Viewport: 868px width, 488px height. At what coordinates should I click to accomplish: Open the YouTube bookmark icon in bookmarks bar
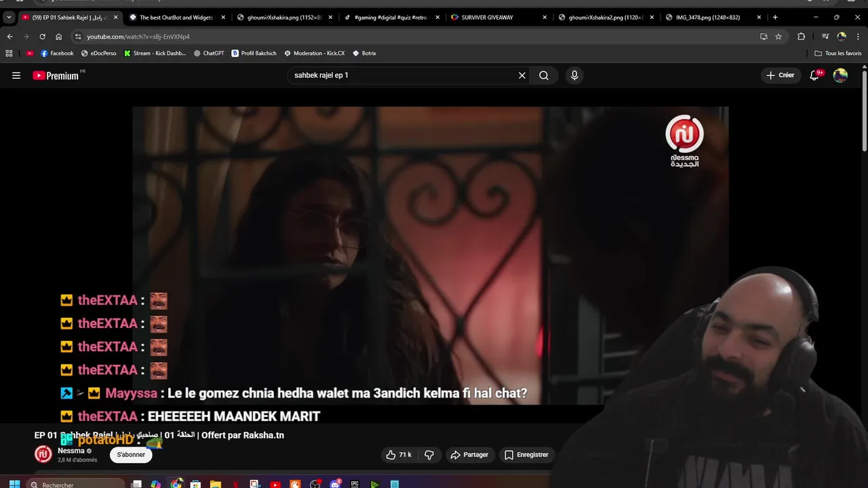tap(30, 53)
